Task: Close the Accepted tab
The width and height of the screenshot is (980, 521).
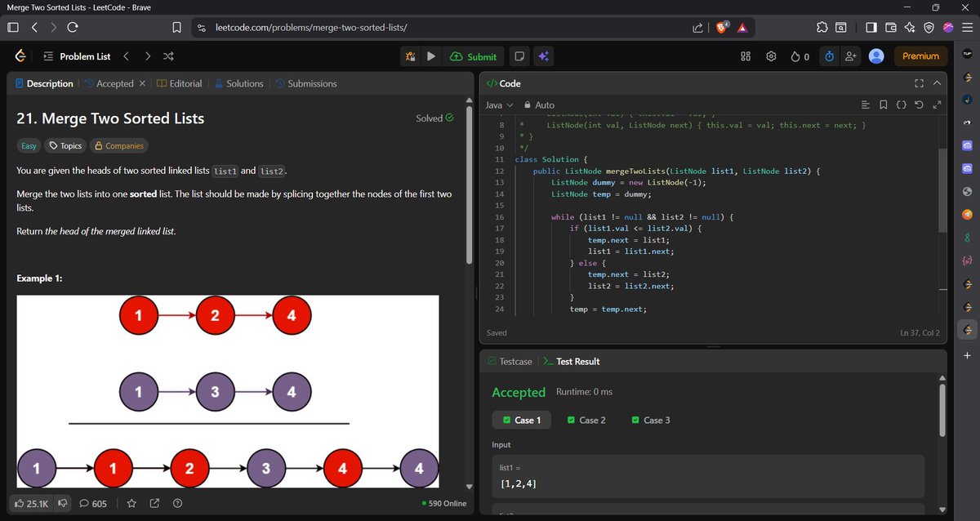Action: (142, 83)
